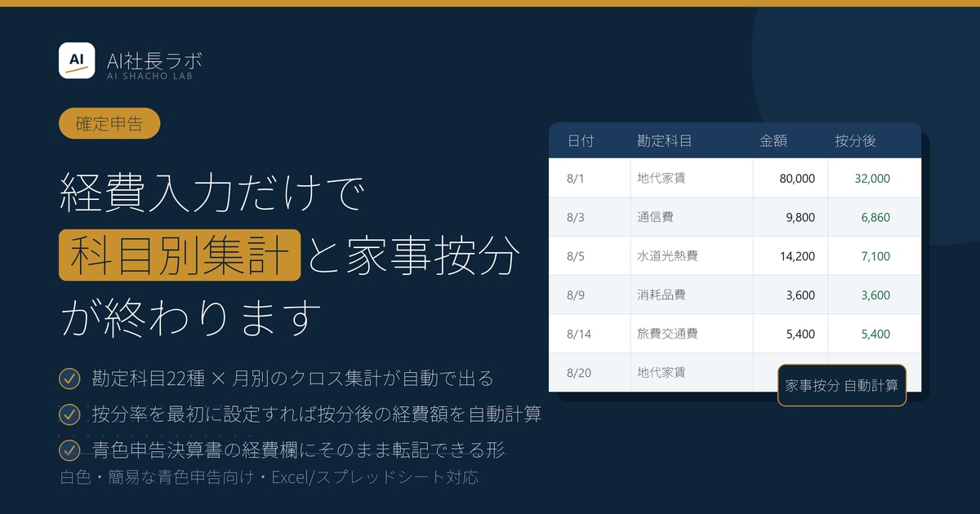Click the green 5,400 allocated value
This screenshot has width=980, height=514.
[x=875, y=334]
